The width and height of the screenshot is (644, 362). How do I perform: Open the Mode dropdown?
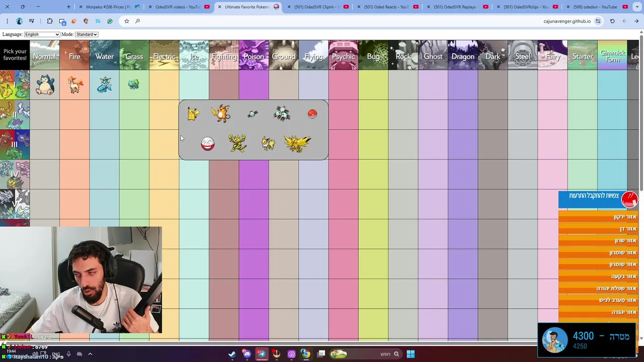[87, 34]
